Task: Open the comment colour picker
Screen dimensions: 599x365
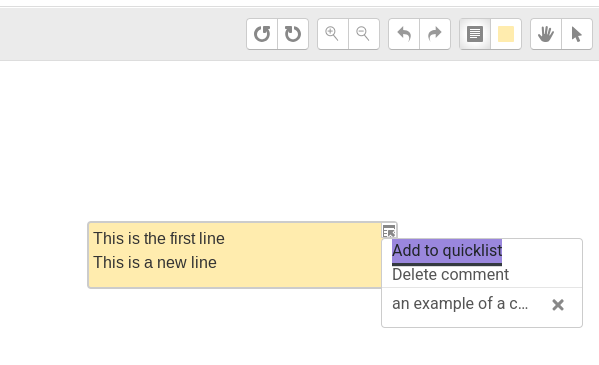Action: click(506, 34)
